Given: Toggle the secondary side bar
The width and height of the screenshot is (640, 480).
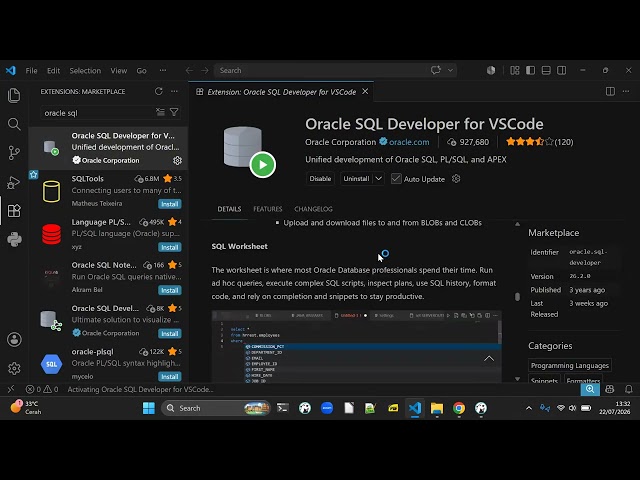Looking at the screenshot, I should pyautogui.click(x=562, y=71).
